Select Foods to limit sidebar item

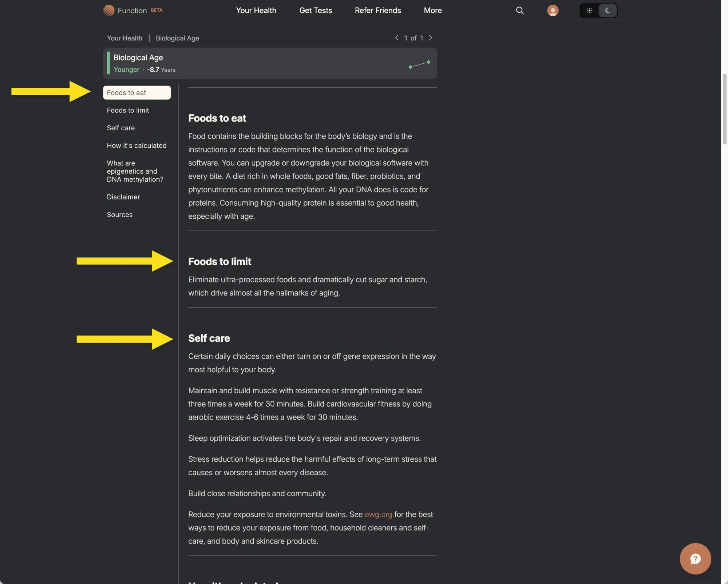click(x=128, y=110)
